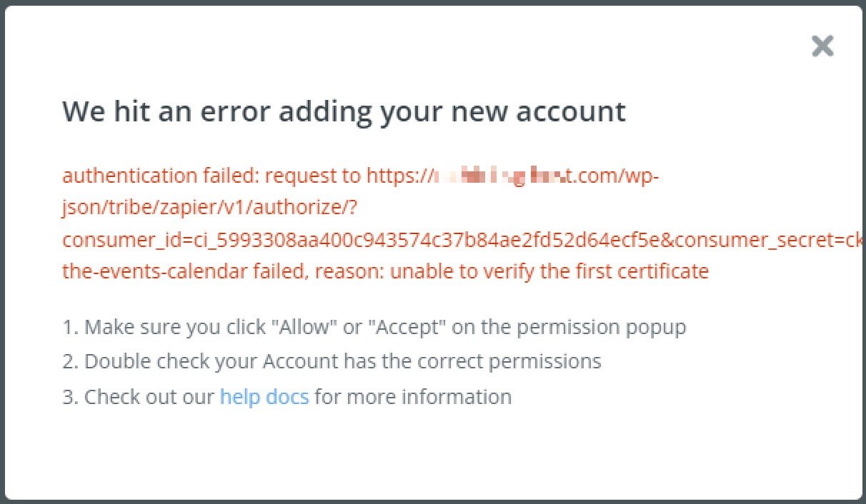Close the error dialog with the X
866x504 pixels.
(822, 46)
